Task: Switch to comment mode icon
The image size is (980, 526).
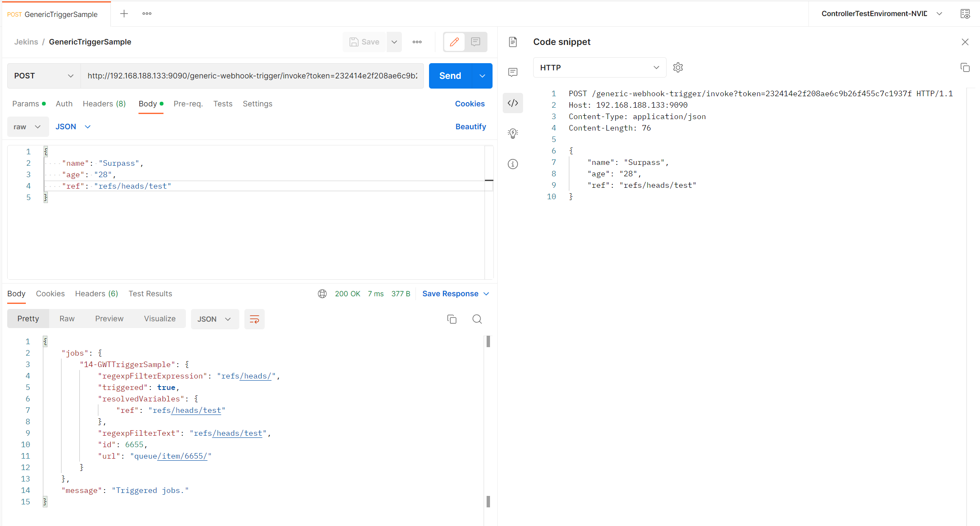Action: [476, 42]
